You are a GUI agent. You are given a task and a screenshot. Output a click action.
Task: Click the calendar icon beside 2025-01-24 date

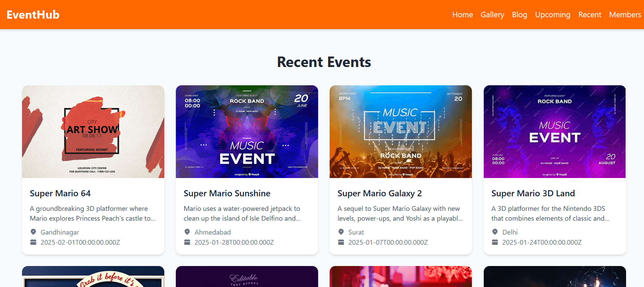495,242
